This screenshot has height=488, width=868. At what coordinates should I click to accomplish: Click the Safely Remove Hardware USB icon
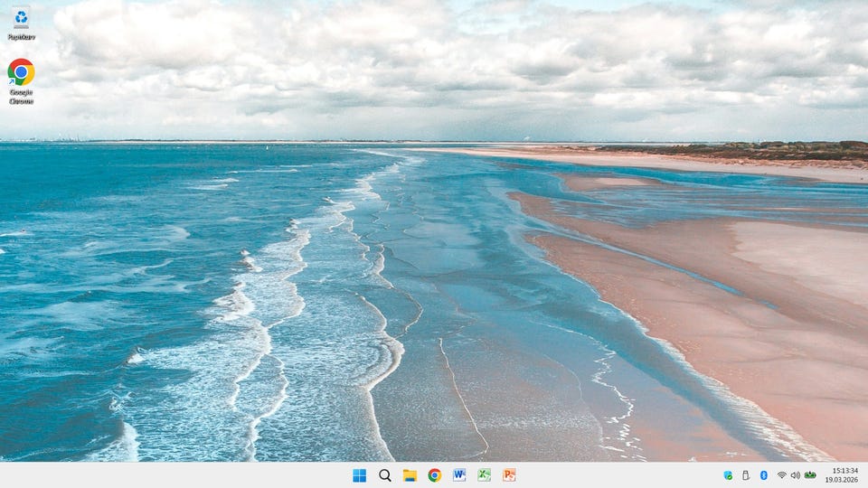click(746, 475)
